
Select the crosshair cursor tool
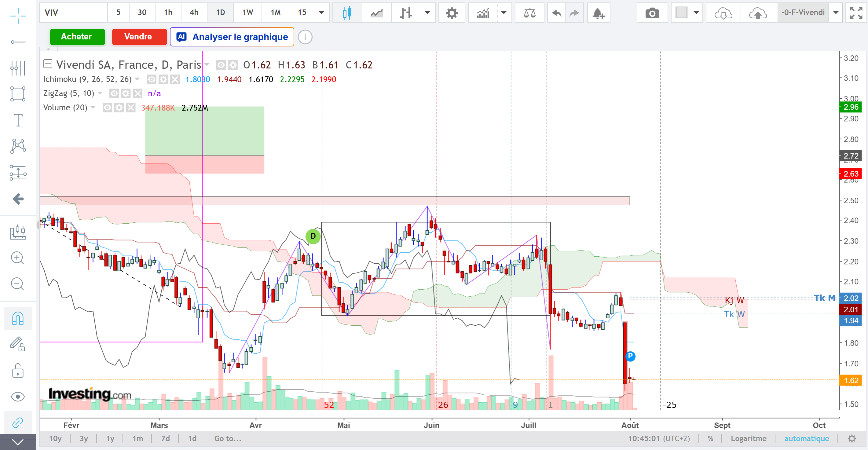tap(18, 16)
